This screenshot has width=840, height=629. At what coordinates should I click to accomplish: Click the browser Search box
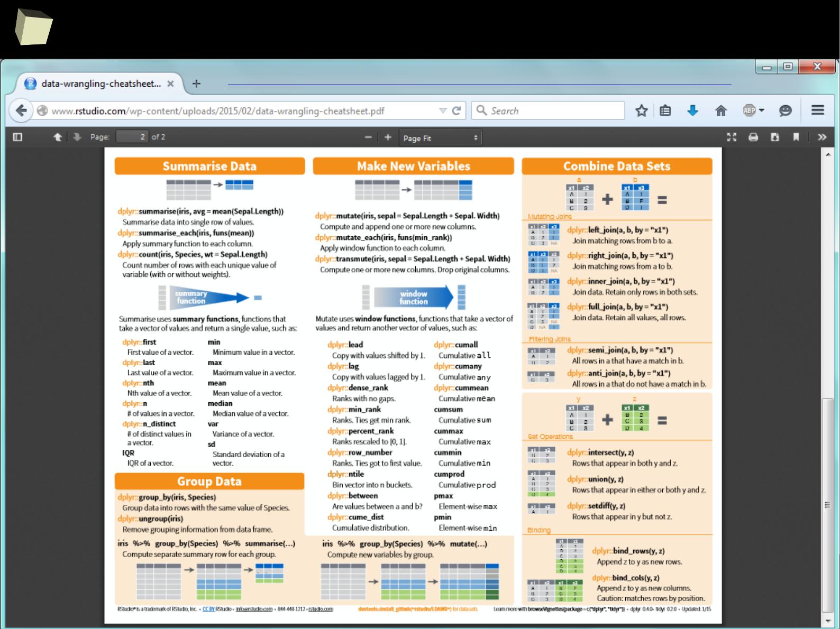click(548, 110)
